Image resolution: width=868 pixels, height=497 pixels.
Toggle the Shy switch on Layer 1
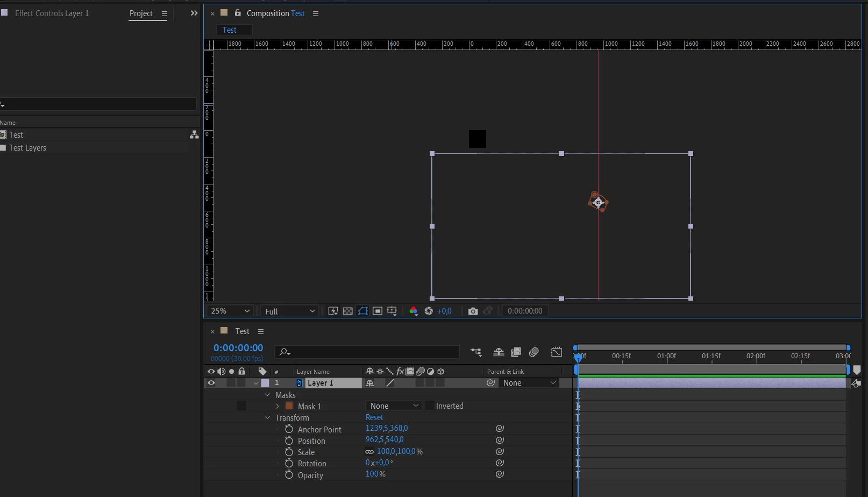[x=369, y=383]
